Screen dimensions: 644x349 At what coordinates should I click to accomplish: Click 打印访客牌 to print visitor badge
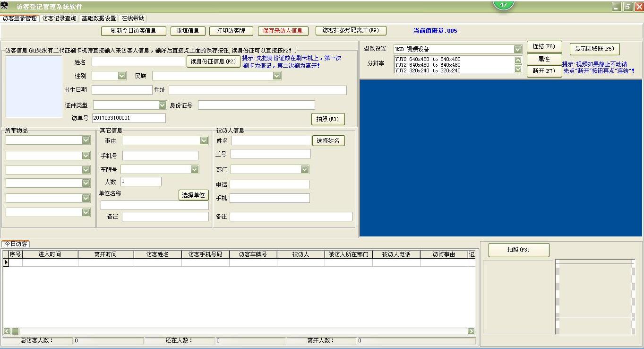(231, 30)
